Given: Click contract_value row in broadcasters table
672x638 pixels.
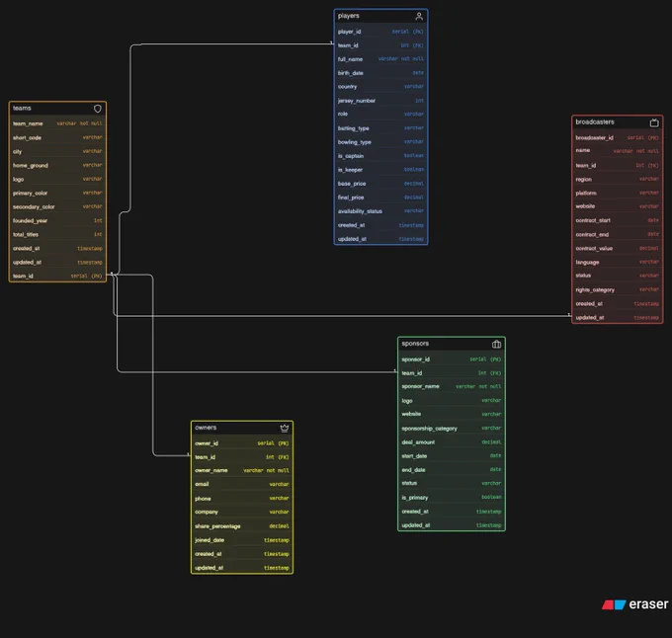Looking at the screenshot, I should click(617, 248).
